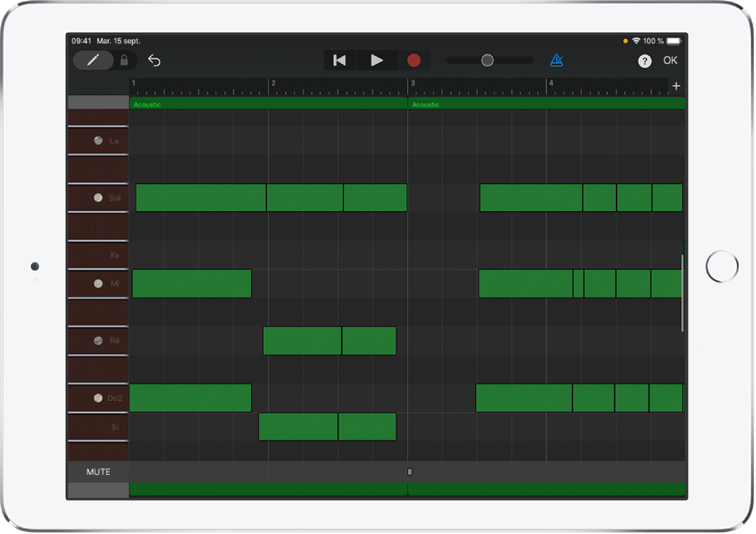Click the MUTE row label

tap(98, 472)
